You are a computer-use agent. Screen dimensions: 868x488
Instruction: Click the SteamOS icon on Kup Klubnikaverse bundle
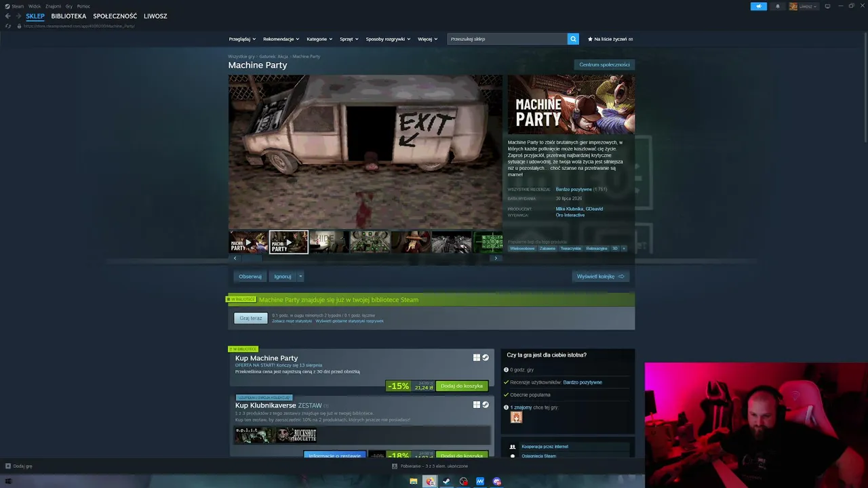(x=485, y=405)
